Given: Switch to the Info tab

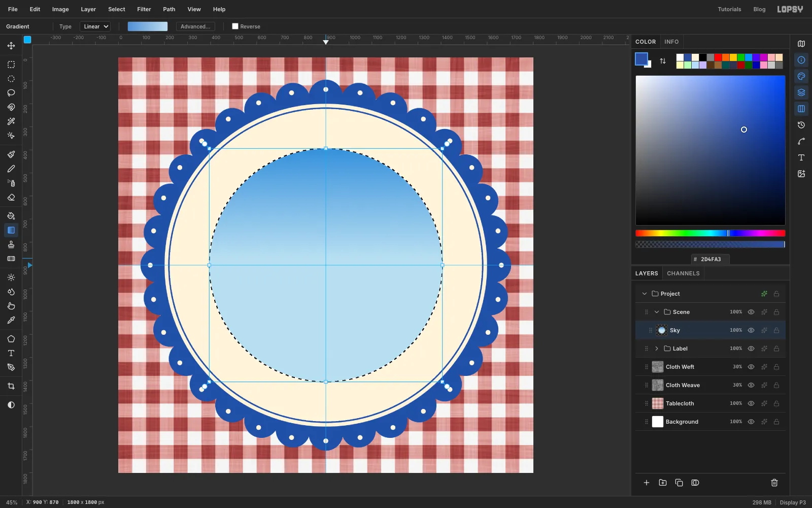Looking at the screenshot, I should [671, 42].
